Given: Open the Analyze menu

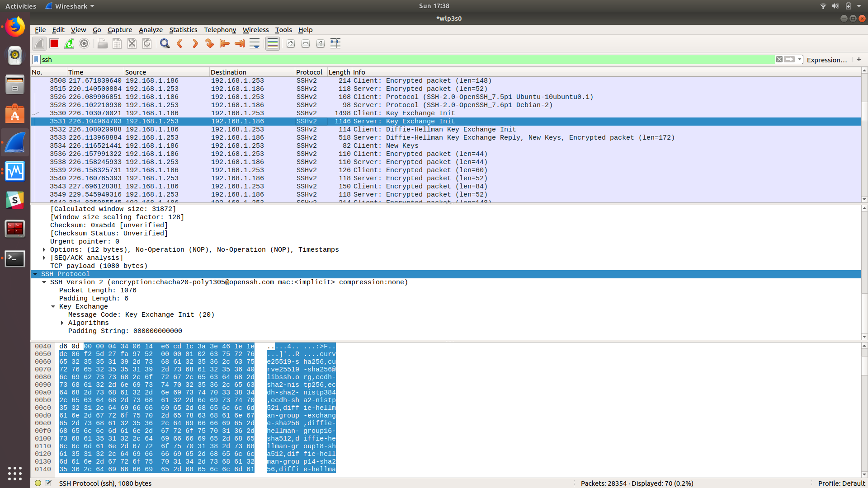Looking at the screenshot, I should [x=151, y=30].
